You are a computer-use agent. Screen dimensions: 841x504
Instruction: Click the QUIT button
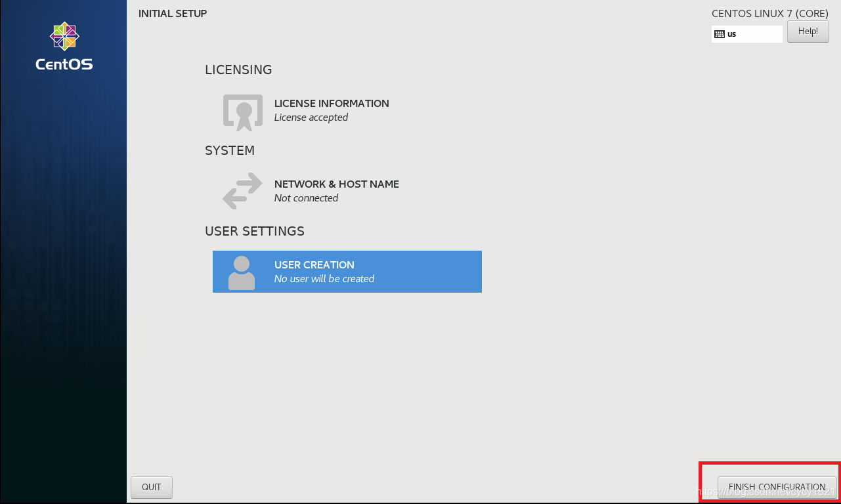pyautogui.click(x=152, y=487)
